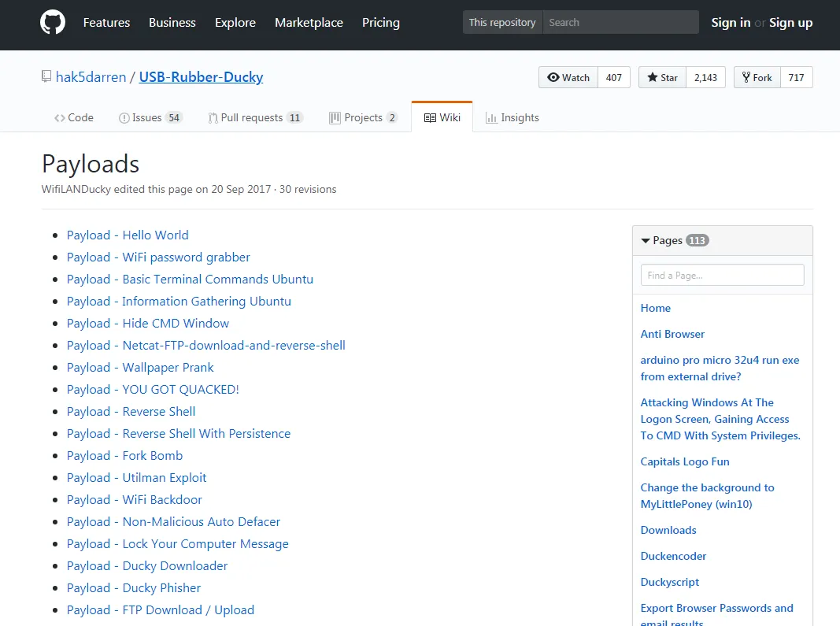Collapse the Pages list triangle
This screenshot has width=840, height=626.
(646, 241)
